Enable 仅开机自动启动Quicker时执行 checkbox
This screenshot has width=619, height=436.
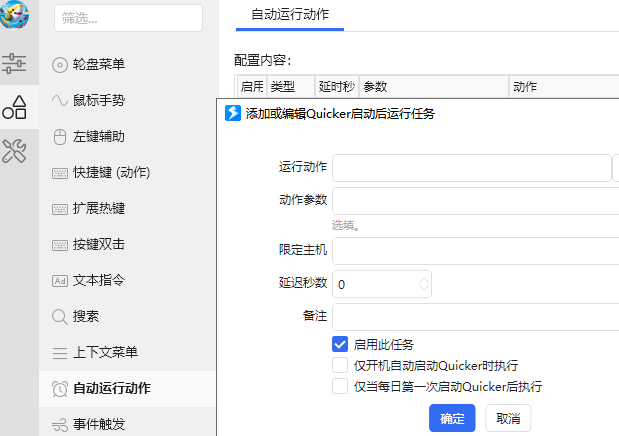pos(340,365)
